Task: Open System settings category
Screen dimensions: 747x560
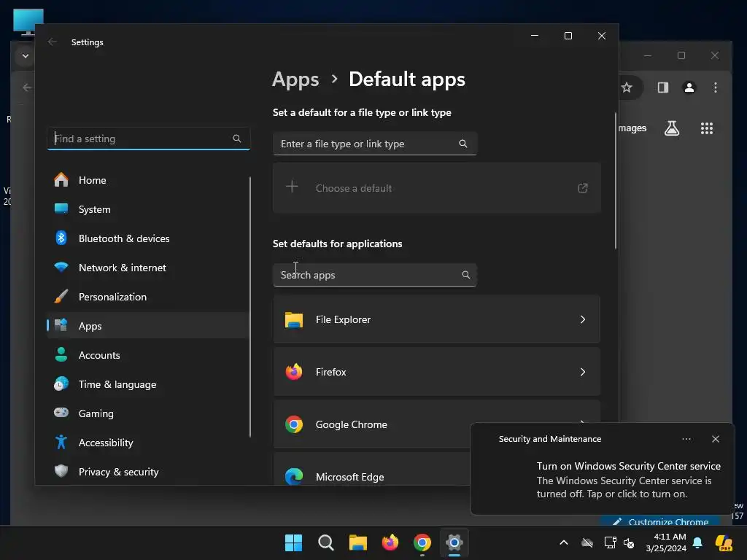Action: point(147,209)
